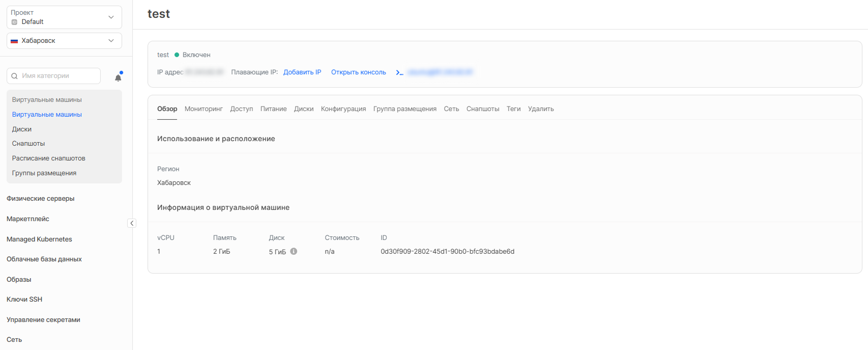This screenshot has width=868, height=350.
Task: Open the Теги tab
Action: (x=513, y=109)
